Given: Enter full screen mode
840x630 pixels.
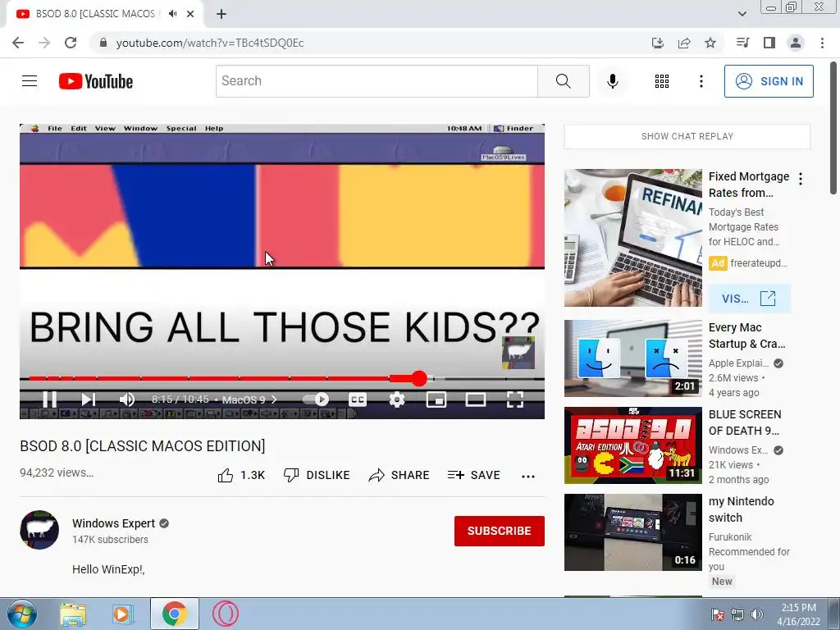Looking at the screenshot, I should click(514, 399).
